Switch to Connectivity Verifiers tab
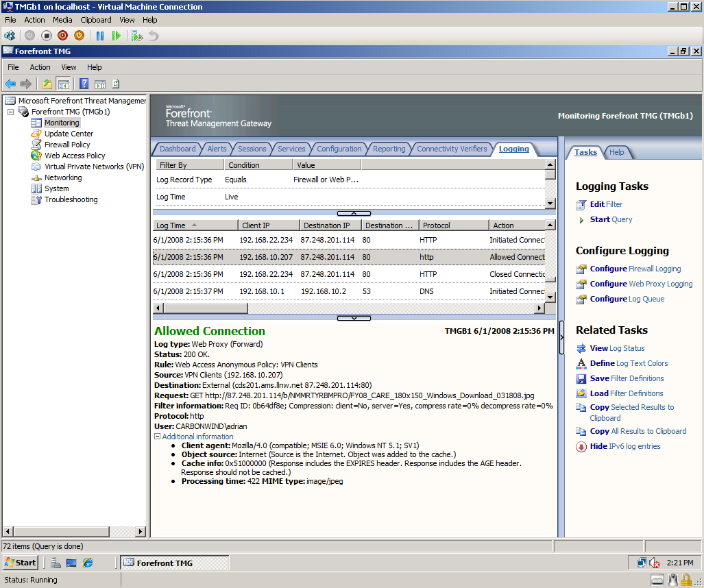This screenshot has width=704, height=588. pyautogui.click(x=452, y=149)
